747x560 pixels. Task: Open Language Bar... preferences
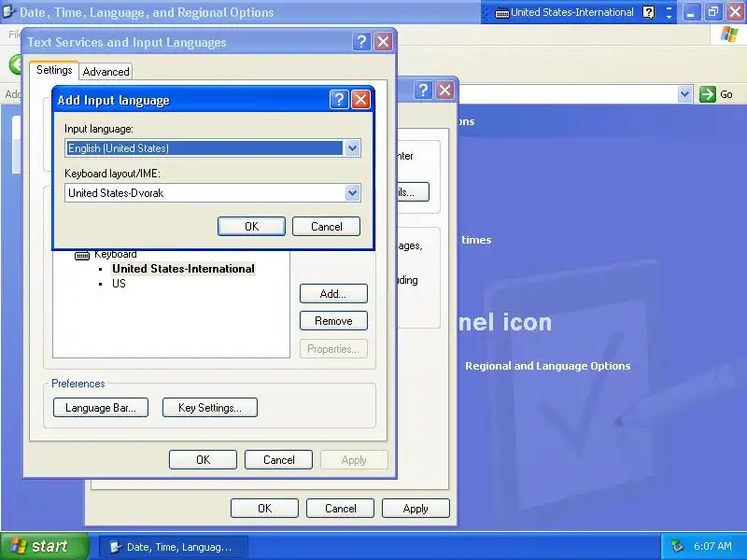coord(101,408)
